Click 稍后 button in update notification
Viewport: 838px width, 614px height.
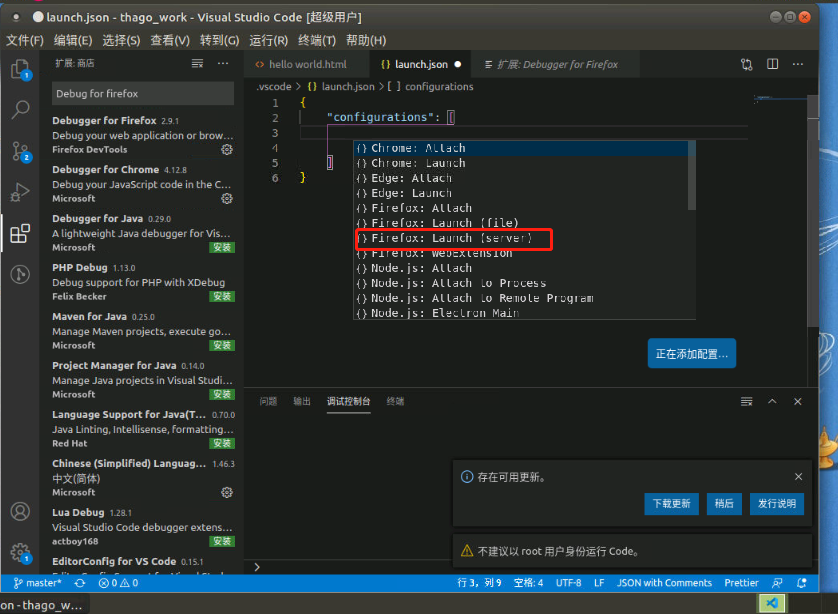tap(724, 504)
